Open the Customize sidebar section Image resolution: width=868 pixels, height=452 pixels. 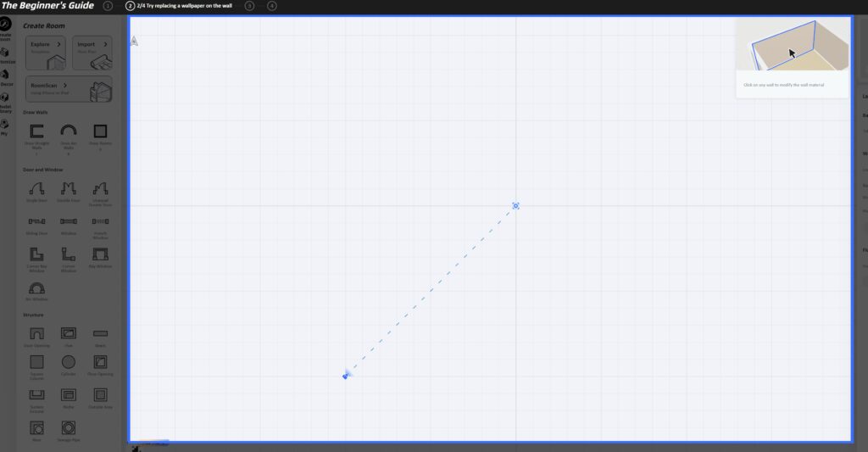pyautogui.click(x=6, y=55)
